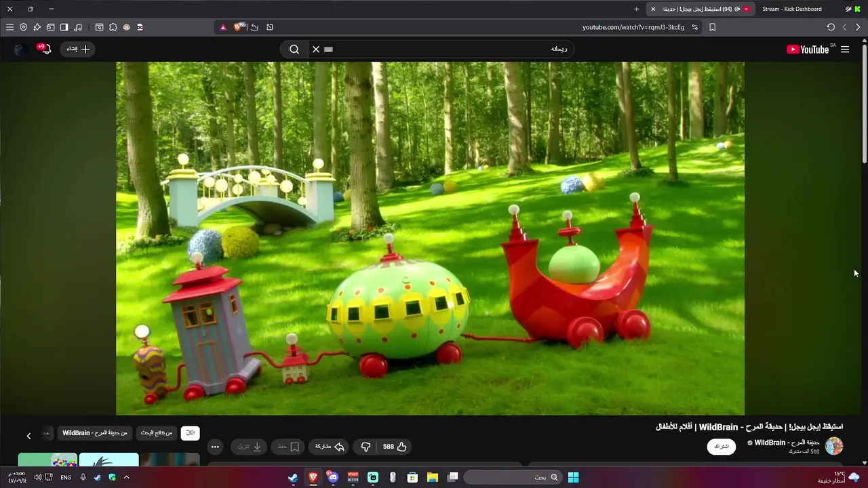The width and height of the screenshot is (868, 488).
Task: Switch to the Stream - Kick Dashboard tab
Action: 791,9
